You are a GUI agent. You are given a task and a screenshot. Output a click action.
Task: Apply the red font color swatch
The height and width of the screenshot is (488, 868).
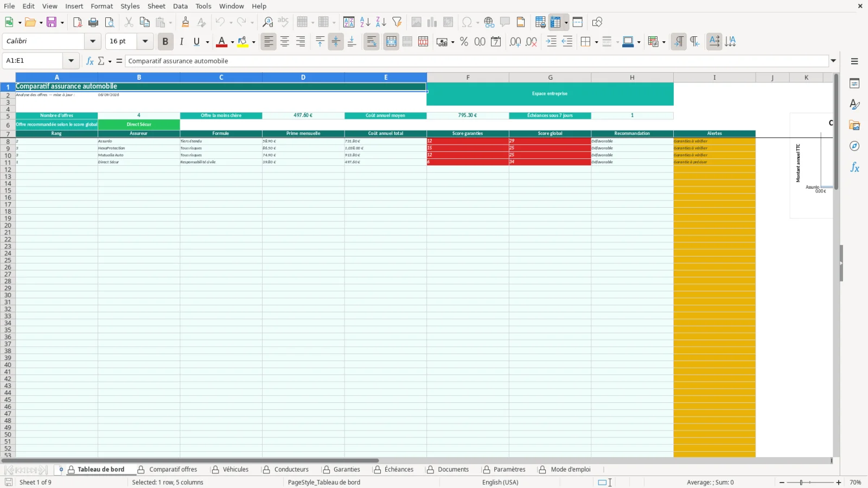222,42
